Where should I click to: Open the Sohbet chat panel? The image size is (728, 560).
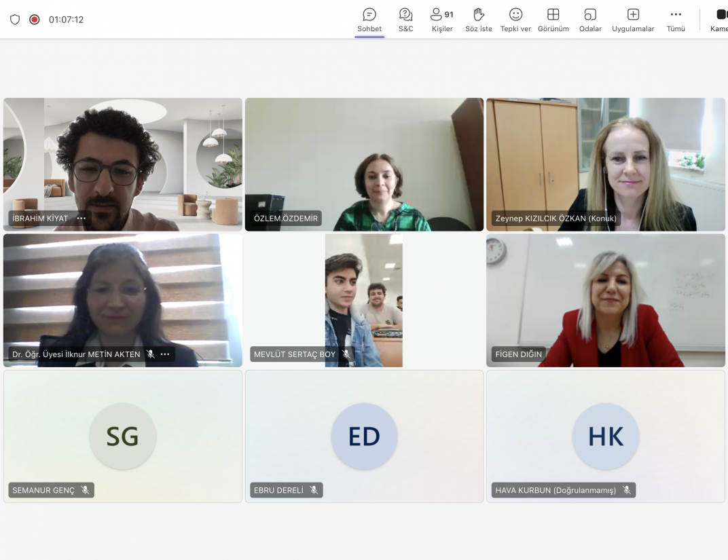(x=369, y=20)
